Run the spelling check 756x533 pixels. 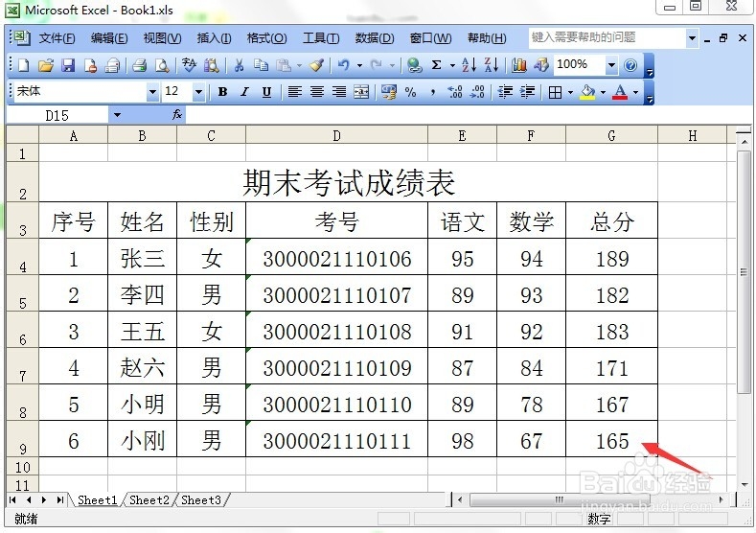click(189, 65)
